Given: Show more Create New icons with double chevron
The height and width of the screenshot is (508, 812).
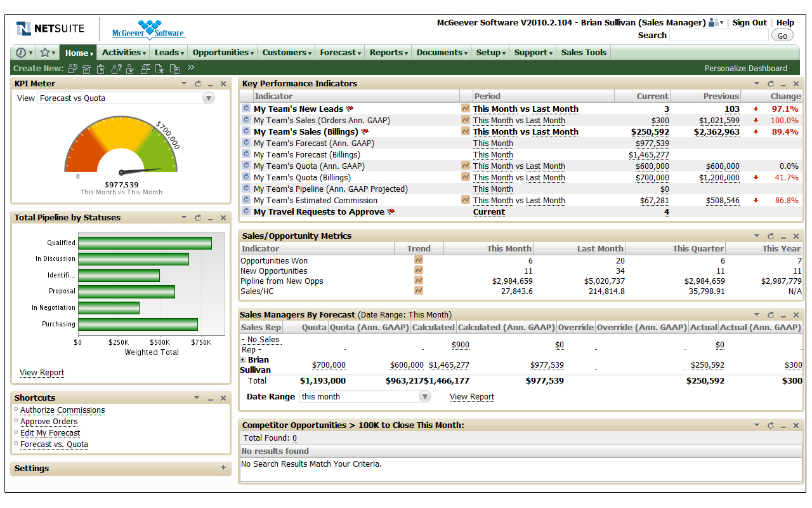Looking at the screenshot, I should pos(190,68).
